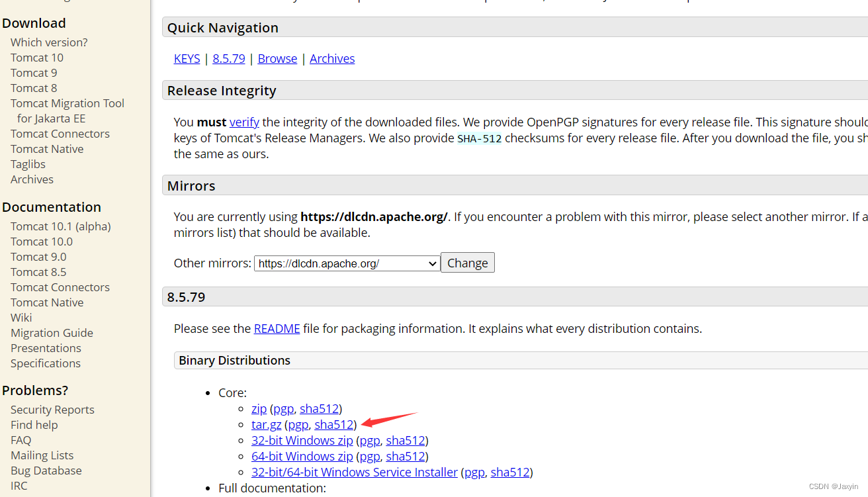This screenshot has width=868, height=497.
Task: Click the Change mirror button
Action: pyautogui.click(x=468, y=263)
